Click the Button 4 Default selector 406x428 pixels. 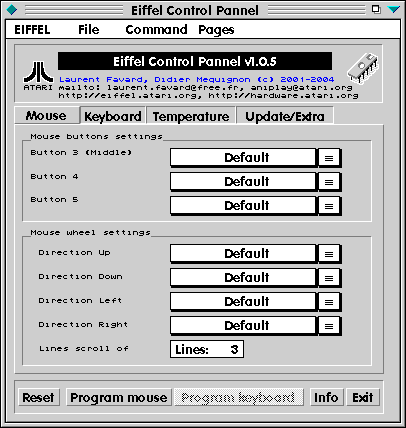click(243, 182)
